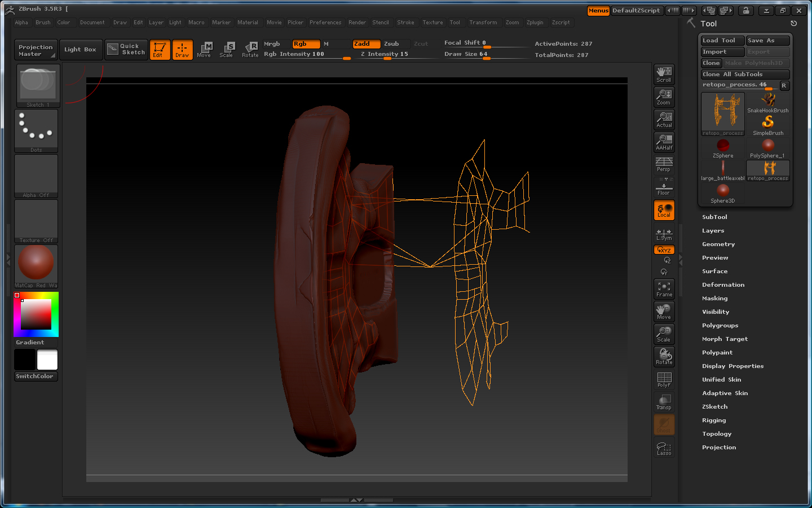Open the Preferences menu
Screen dimensions: 812x508
click(325, 23)
